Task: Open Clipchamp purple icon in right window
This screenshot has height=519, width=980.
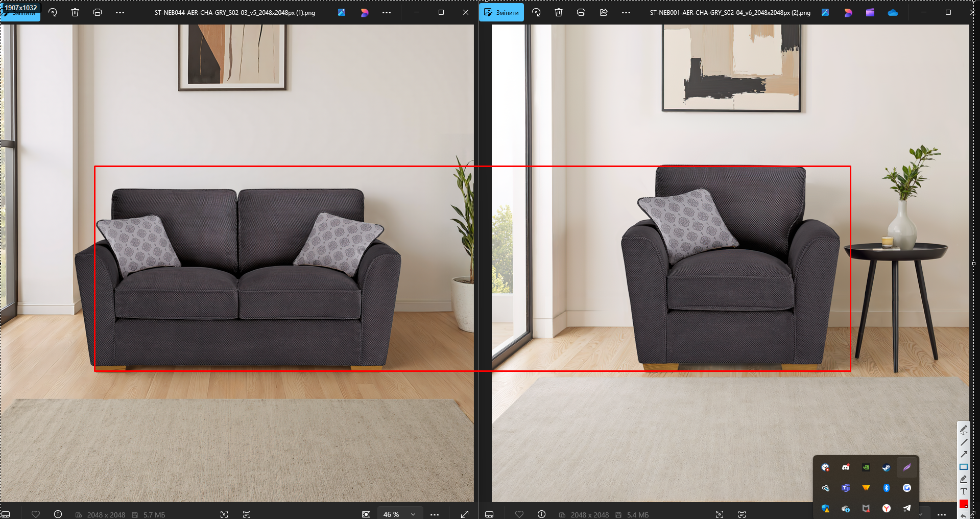Action: click(870, 12)
